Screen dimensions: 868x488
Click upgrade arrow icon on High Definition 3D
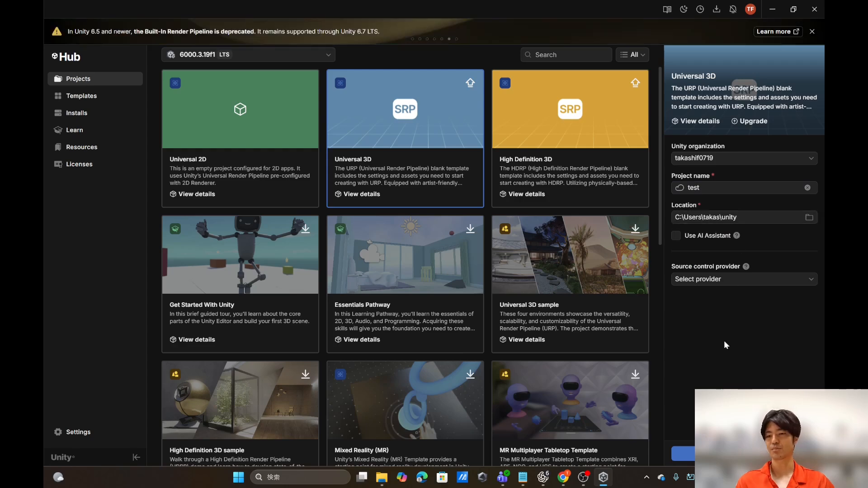[x=635, y=83]
